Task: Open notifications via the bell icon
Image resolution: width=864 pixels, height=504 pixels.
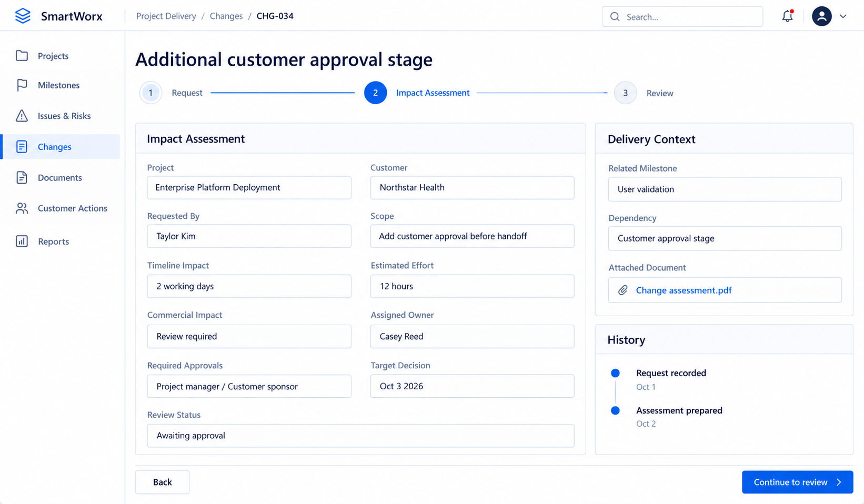Action: click(787, 16)
